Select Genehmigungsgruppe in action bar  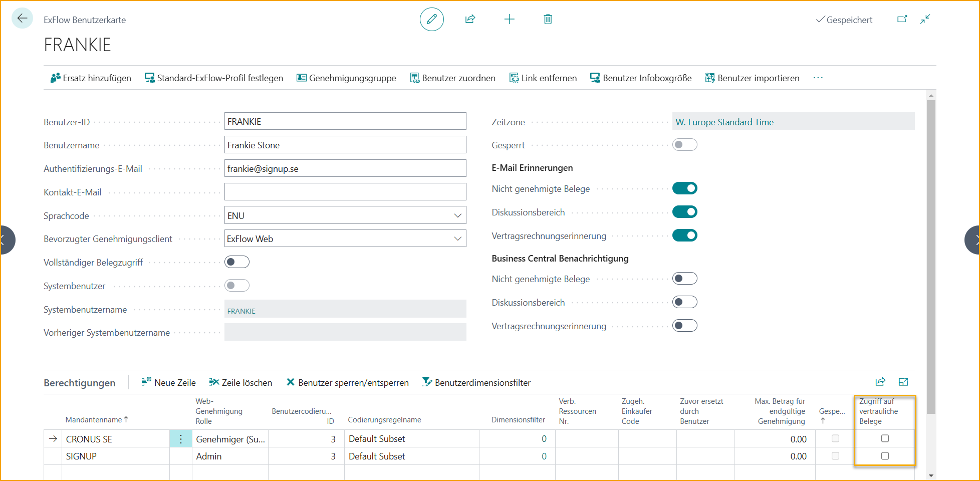click(x=346, y=78)
